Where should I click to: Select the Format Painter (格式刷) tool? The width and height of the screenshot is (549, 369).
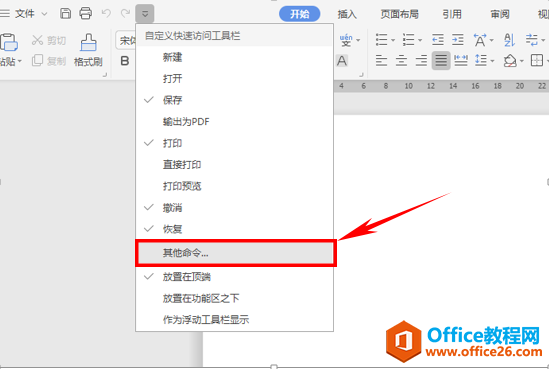pyautogui.click(x=88, y=50)
